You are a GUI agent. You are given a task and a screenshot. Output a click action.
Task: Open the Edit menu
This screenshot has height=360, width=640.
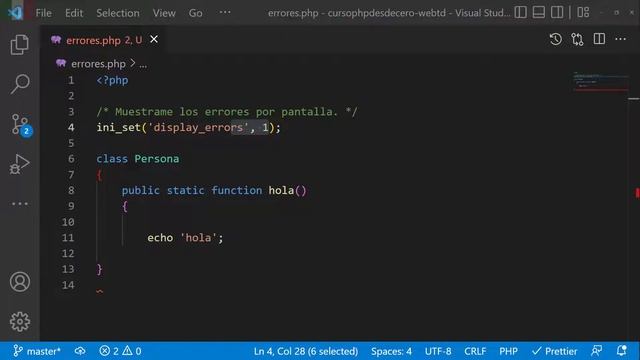click(74, 13)
